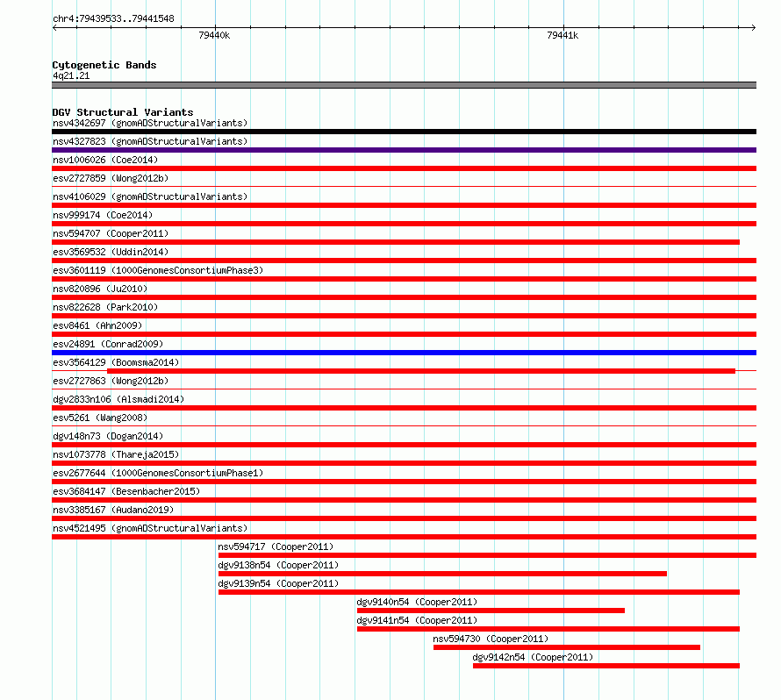Click dgv148n73 (Dogan2014) label
Image resolution: width=781 pixels, height=700 pixels.
108,436
